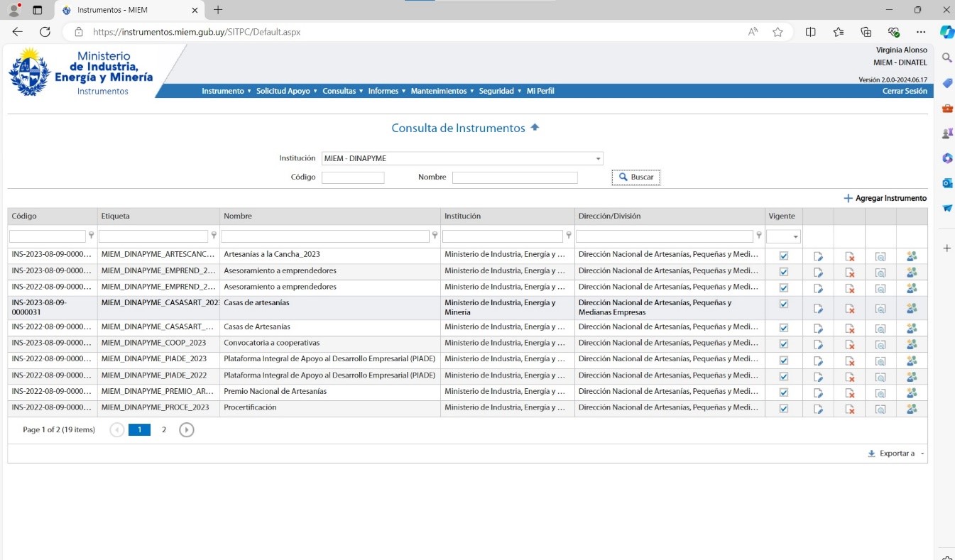The image size is (955, 560).
Task: Open the browser Settings and more menu
Action: coord(921,32)
